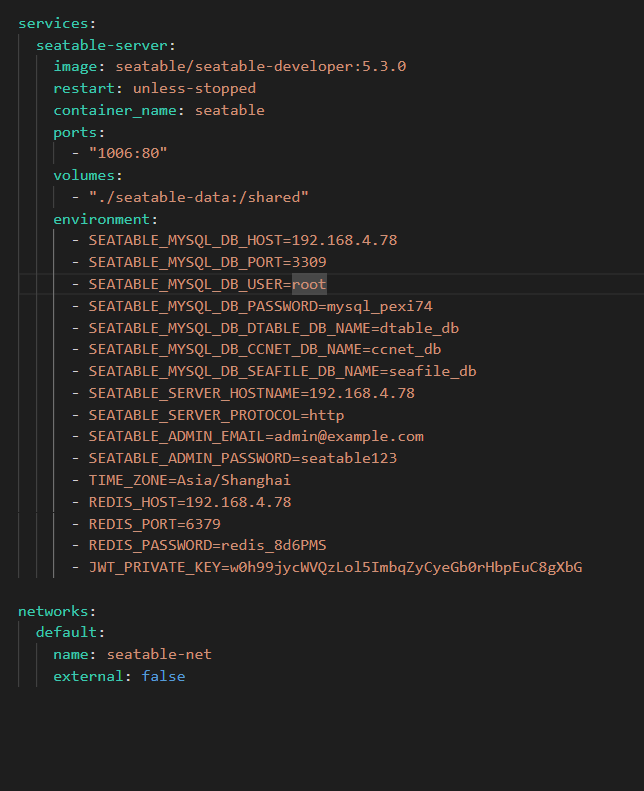Click the environment key
Screen dimensions: 644x791
pos(104,219)
